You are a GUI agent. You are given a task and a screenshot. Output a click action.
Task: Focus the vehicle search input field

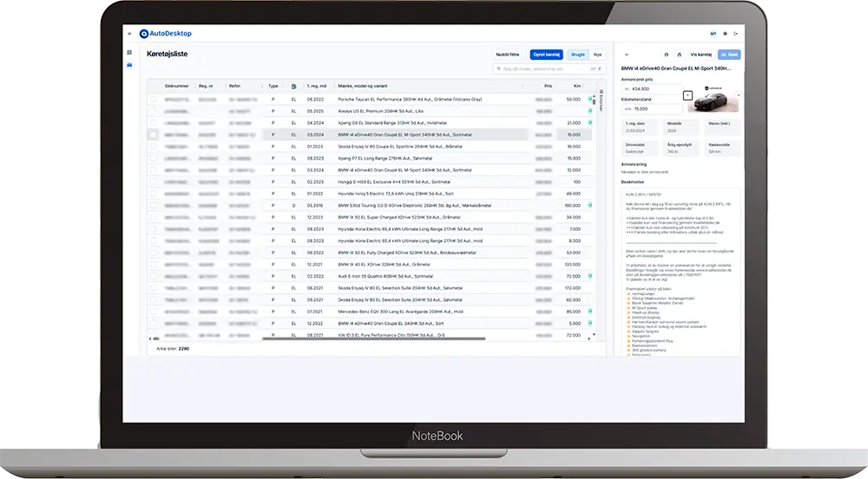tap(549, 69)
